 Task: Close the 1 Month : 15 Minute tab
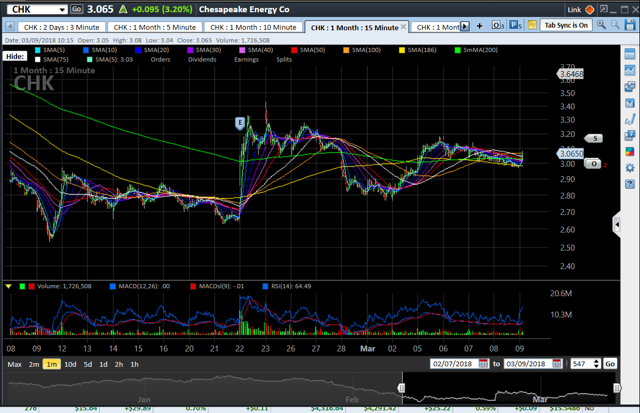pos(403,27)
